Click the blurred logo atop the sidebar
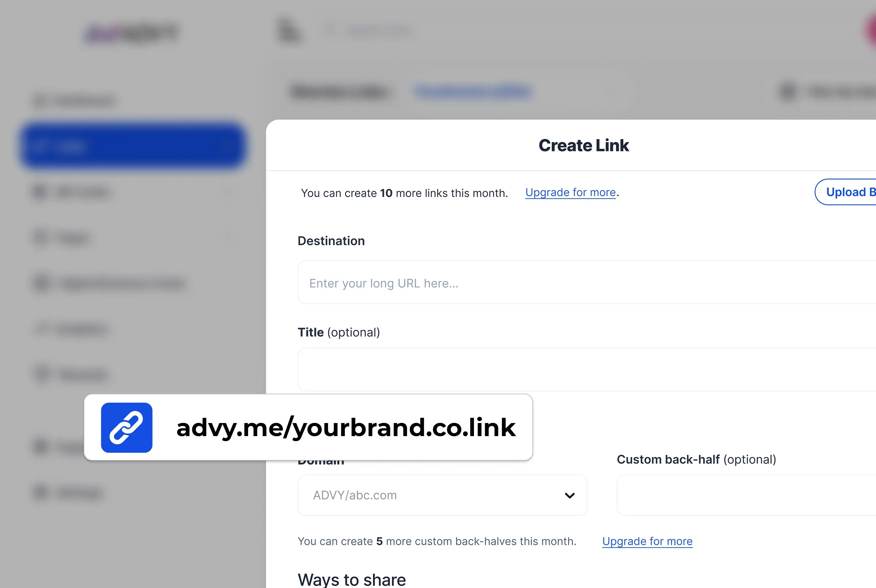This screenshot has width=876, height=588. pos(131,33)
